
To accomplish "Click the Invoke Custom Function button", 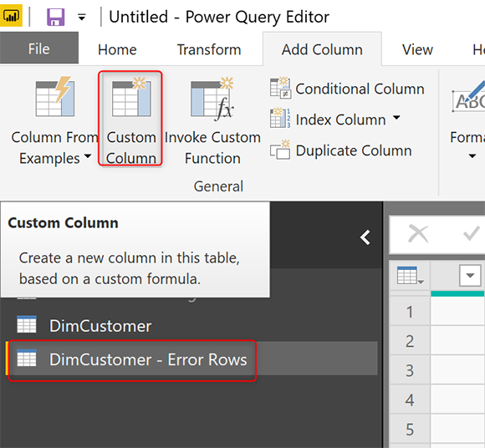I will [x=212, y=120].
